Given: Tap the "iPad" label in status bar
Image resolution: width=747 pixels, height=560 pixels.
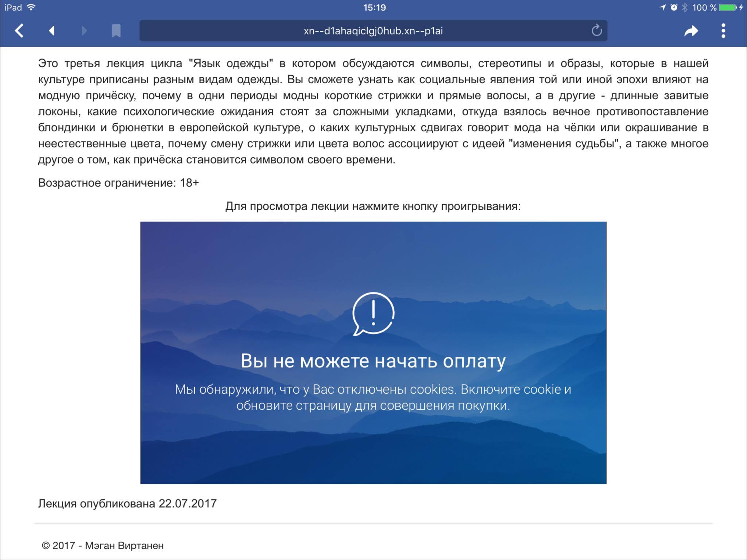Looking at the screenshot, I should (x=13, y=8).
